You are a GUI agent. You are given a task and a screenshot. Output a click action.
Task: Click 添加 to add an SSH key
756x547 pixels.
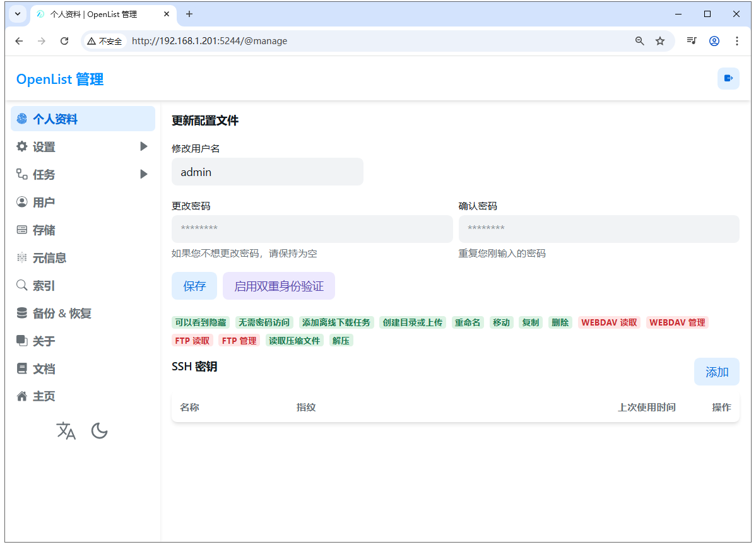point(716,372)
